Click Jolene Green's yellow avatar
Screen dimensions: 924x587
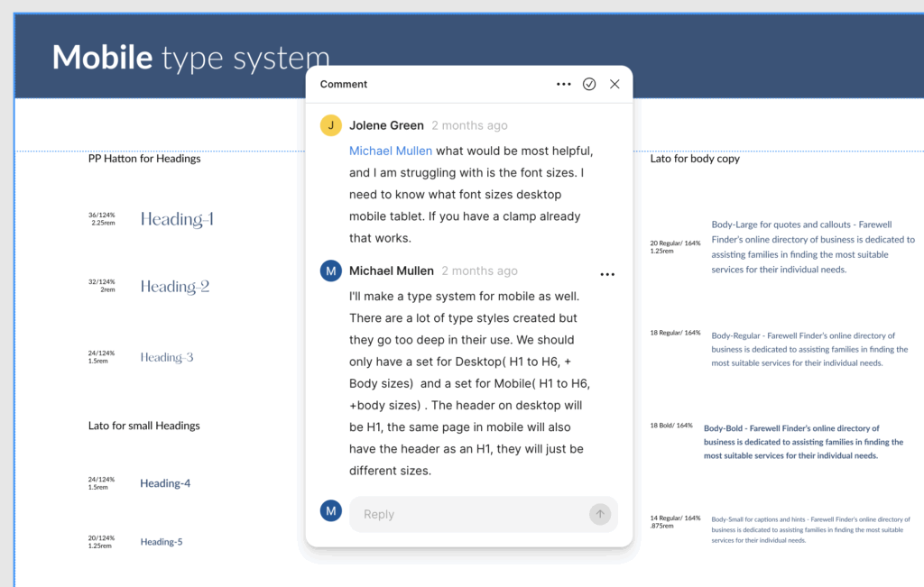click(x=331, y=125)
